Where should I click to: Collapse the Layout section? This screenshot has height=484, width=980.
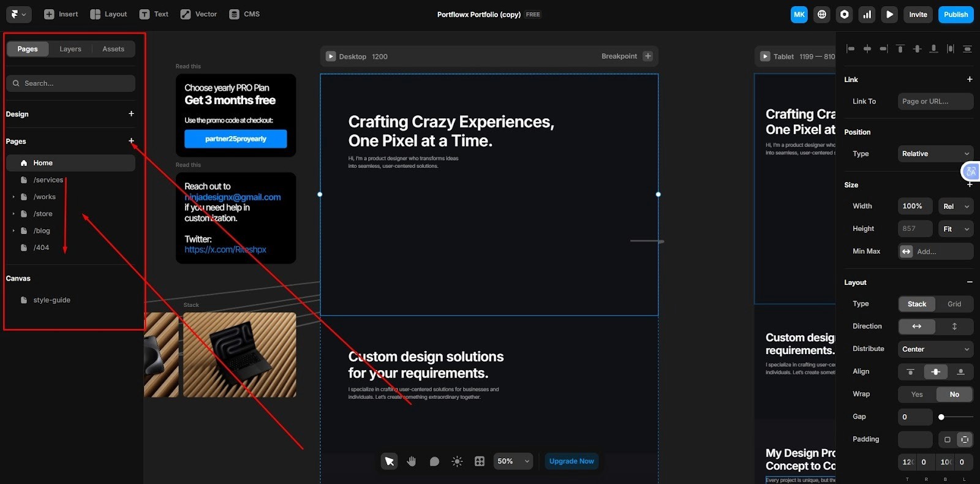coord(970,282)
